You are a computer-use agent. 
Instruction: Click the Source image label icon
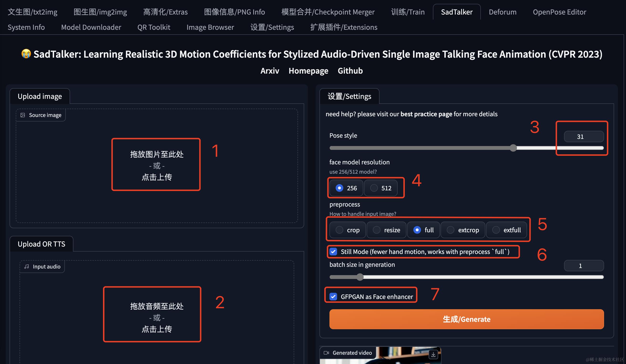(x=23, y=115)
